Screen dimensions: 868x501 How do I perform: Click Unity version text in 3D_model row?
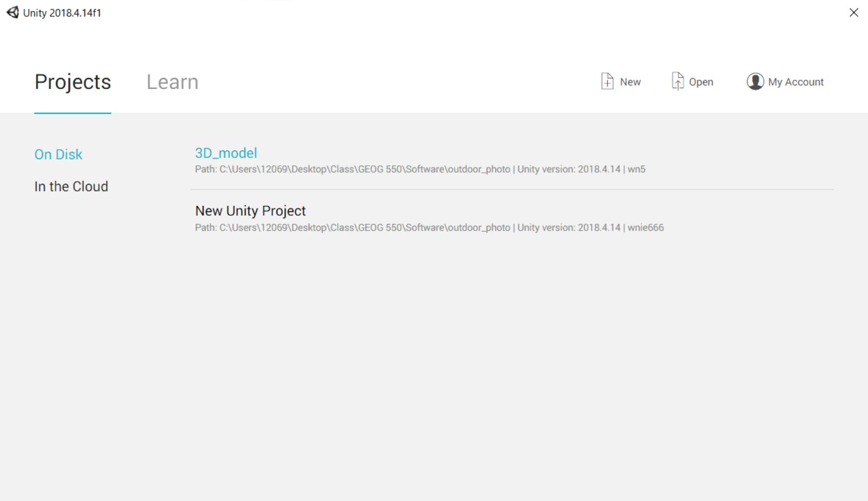point(569,169)
